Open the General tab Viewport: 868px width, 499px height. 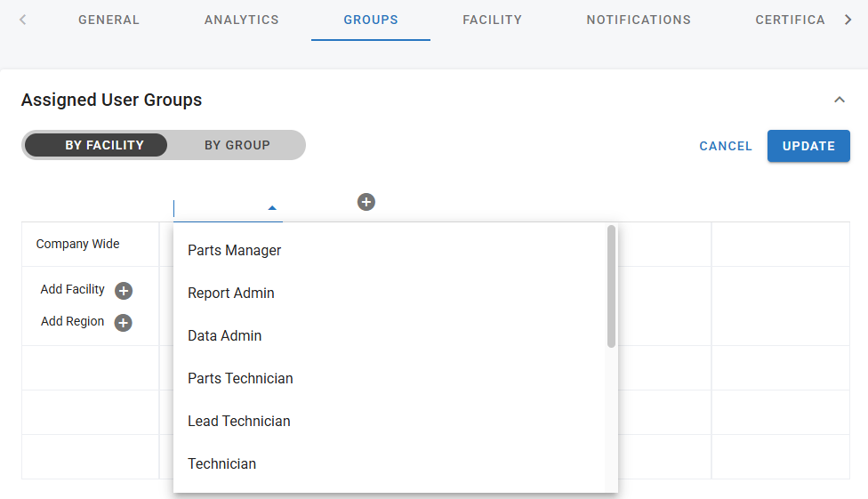(x=108, y=20)
